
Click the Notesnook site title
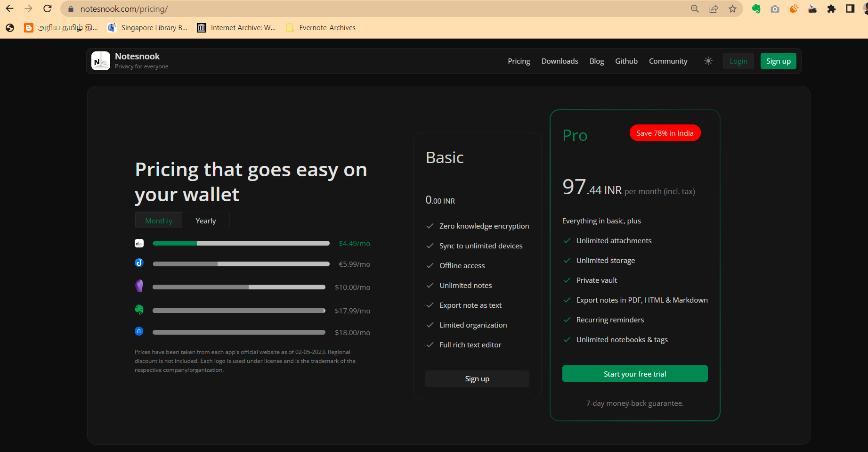pos(137,57)
